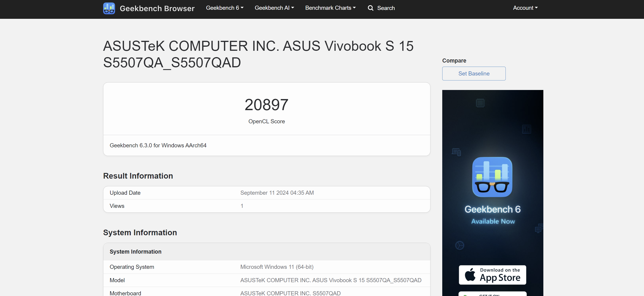
Task: Click the 20897 OpenCL score
Action: 267,104
